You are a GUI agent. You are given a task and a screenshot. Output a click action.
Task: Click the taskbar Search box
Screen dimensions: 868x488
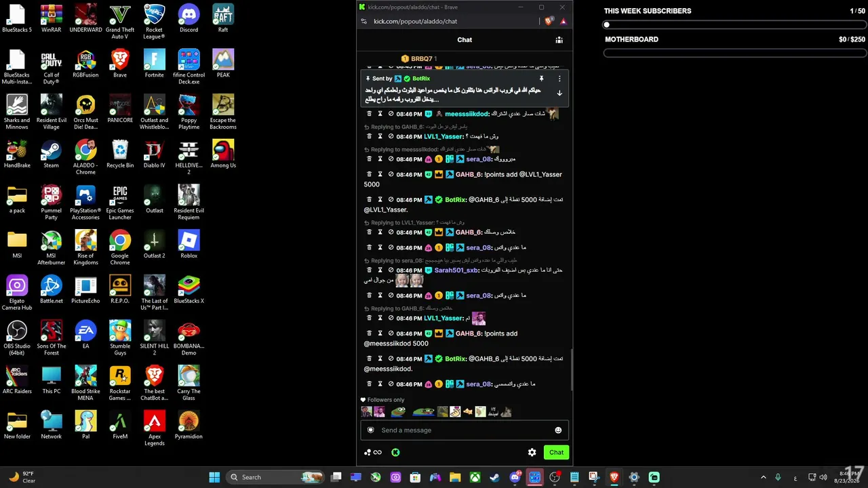277,477
